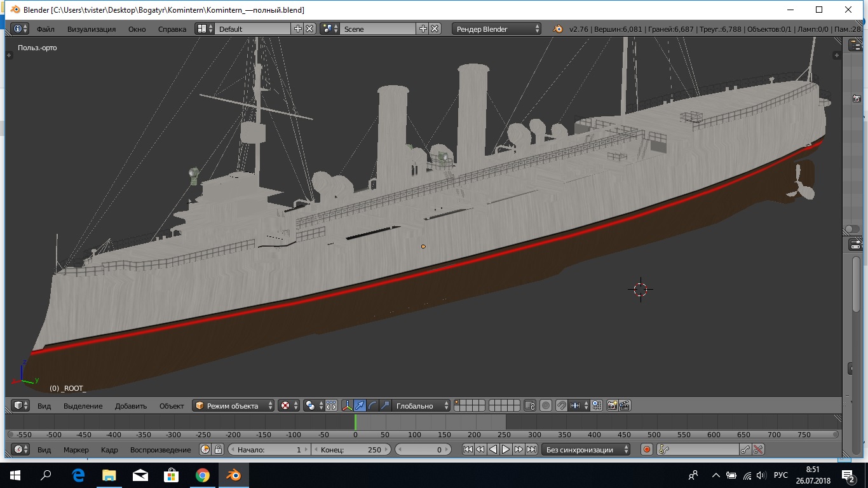Image resolution: width=868 pixels, height=488 pixels.
Task: Open the Визуализация menu
Action: [92, 29]
